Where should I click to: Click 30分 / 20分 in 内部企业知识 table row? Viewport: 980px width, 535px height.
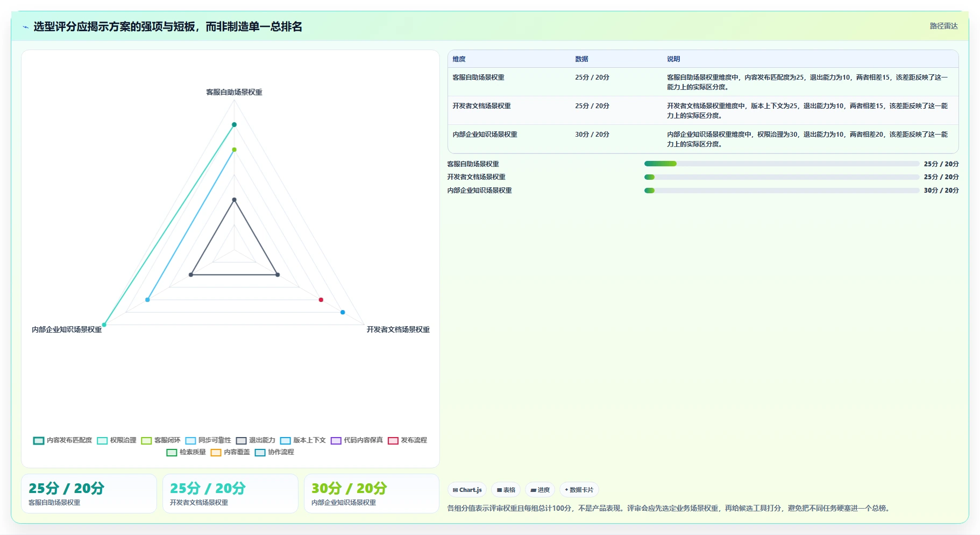click(592, 135)
